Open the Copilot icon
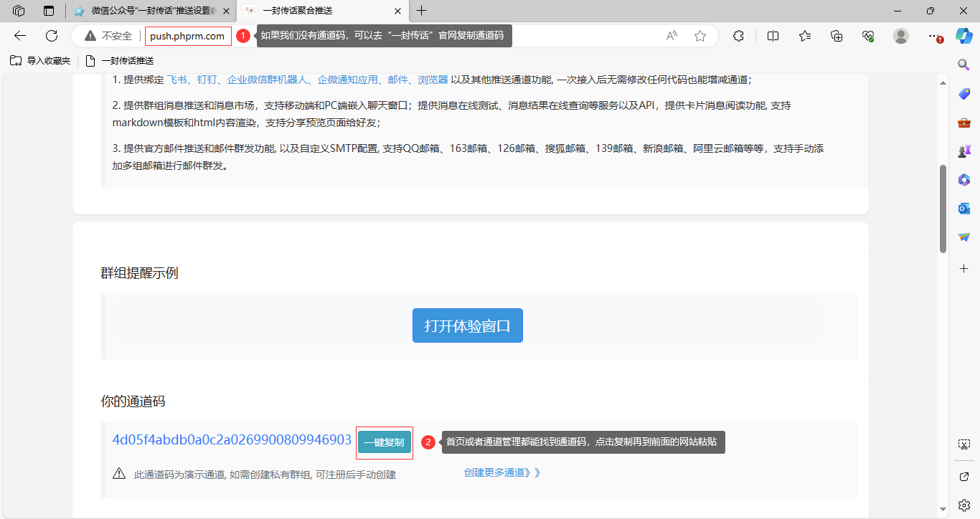The image size is (980, 519). click(963, 36)
